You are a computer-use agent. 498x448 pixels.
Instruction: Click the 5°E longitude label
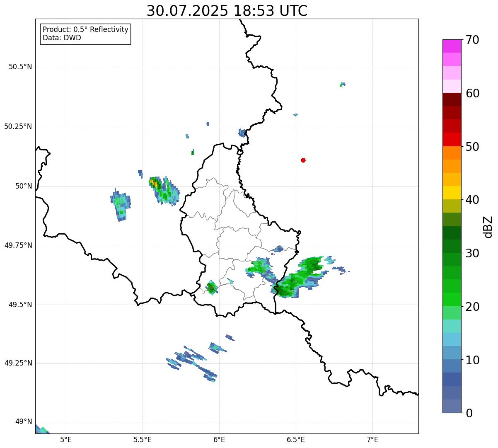[x=66, y=440]
